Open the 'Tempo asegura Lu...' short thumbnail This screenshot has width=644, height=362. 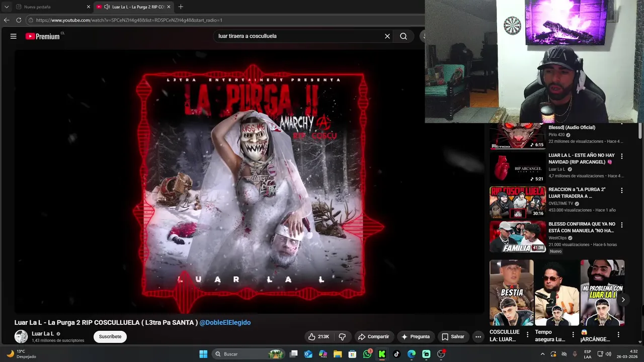click(557, 293)
